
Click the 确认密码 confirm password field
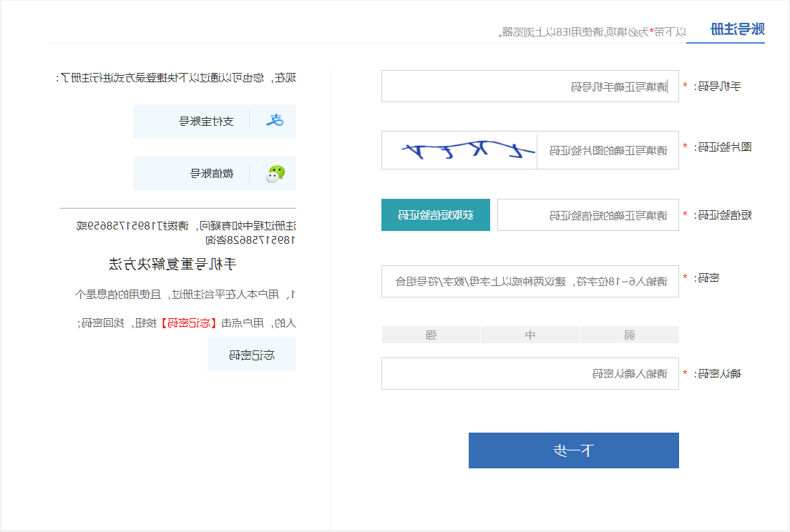pos(530,373)
